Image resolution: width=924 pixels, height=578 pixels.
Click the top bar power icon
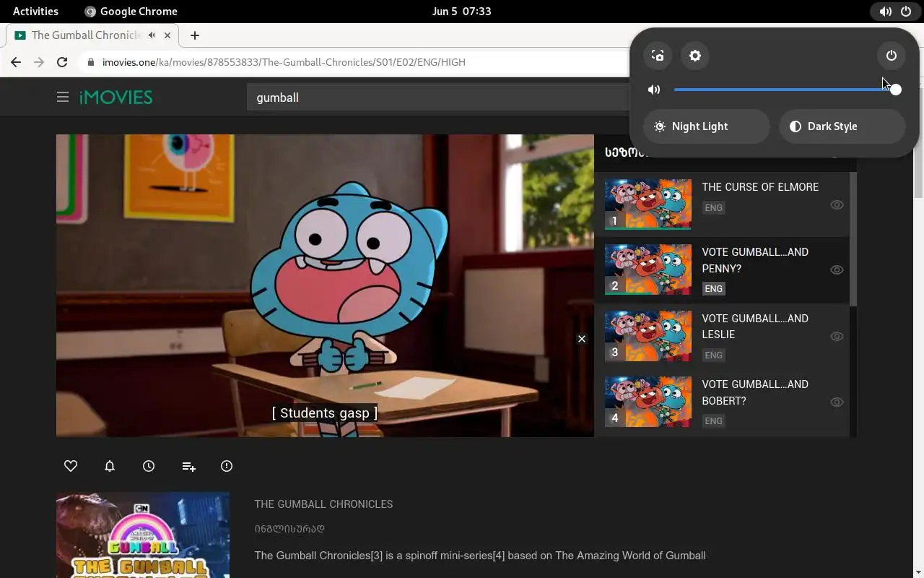pos(906,11)
